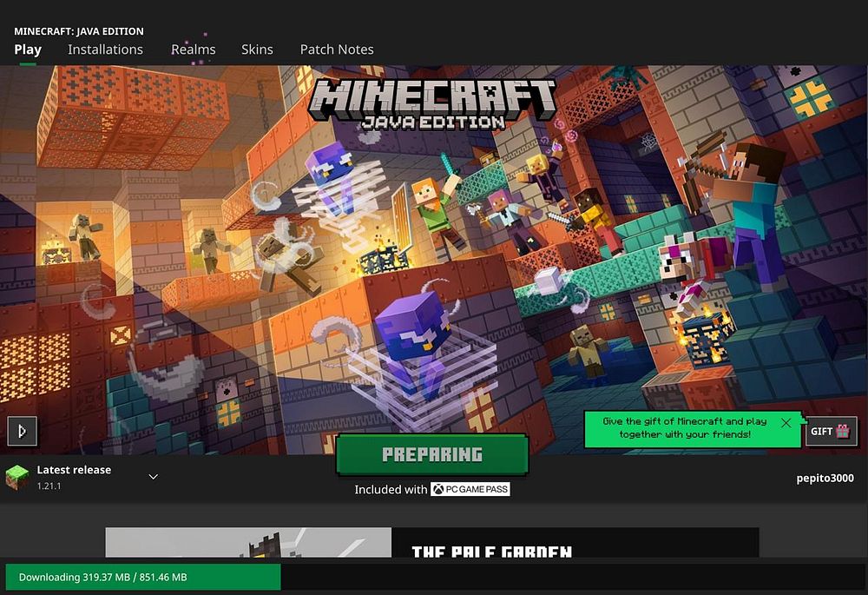Open the Realms tab

(x=194, y=50)
